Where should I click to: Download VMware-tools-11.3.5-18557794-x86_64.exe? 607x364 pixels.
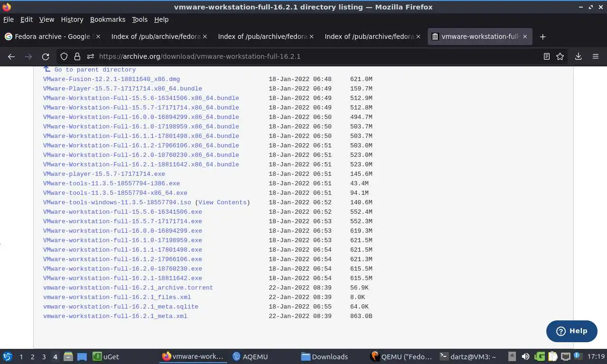[115, 193]
